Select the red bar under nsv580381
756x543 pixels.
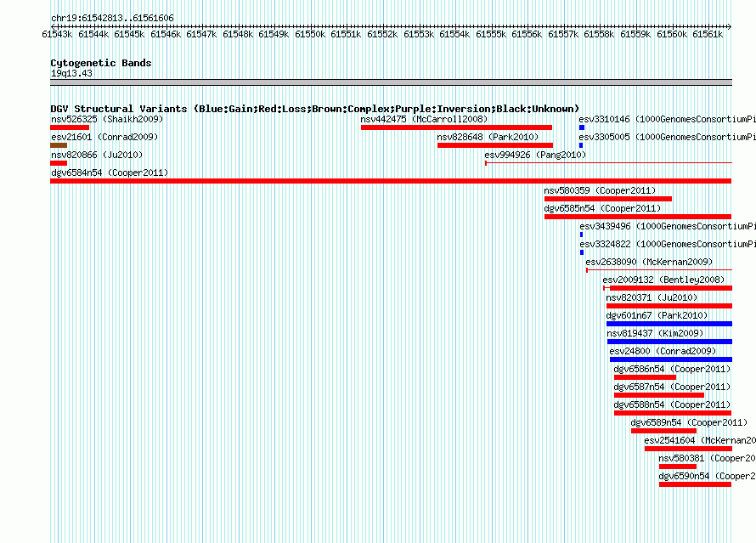pos(678,467)
